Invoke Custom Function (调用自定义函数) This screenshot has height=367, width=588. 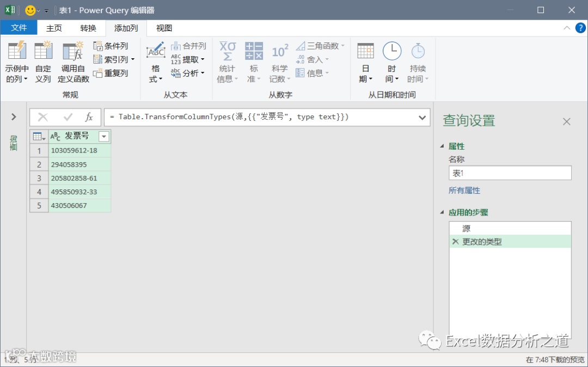click(73, 62)
